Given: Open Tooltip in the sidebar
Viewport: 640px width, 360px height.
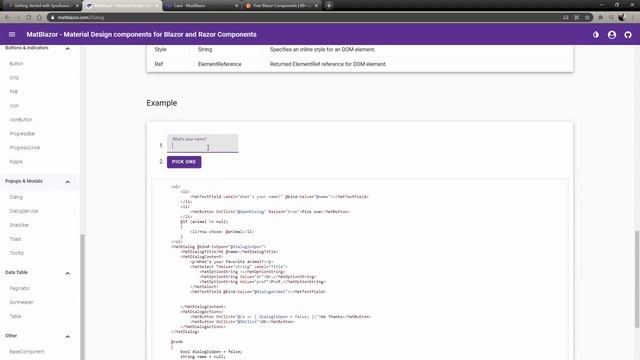Looking at the screenshot, I should (x=16, y=253).
